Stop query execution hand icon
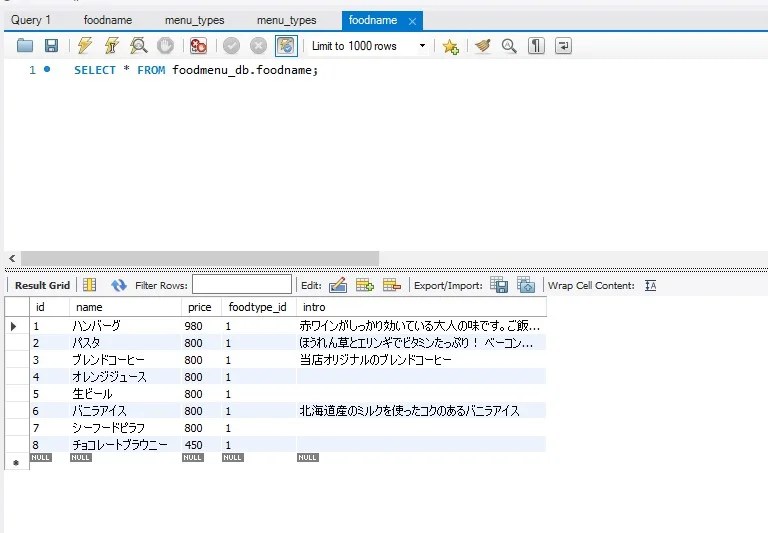 click(x=166, y=46)
